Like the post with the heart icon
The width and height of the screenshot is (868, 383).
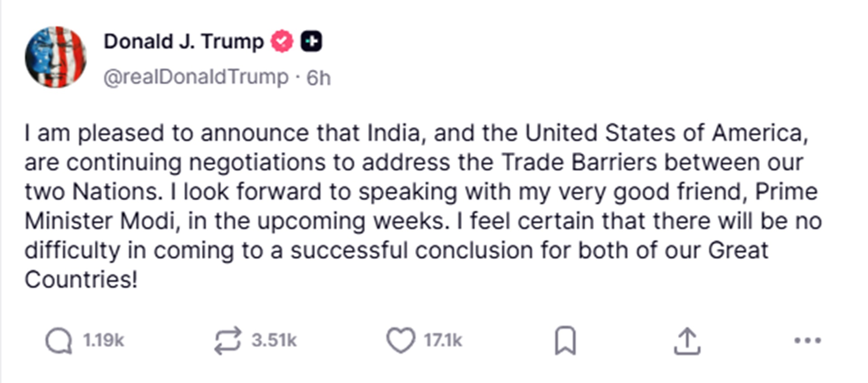tap(401, 340)
